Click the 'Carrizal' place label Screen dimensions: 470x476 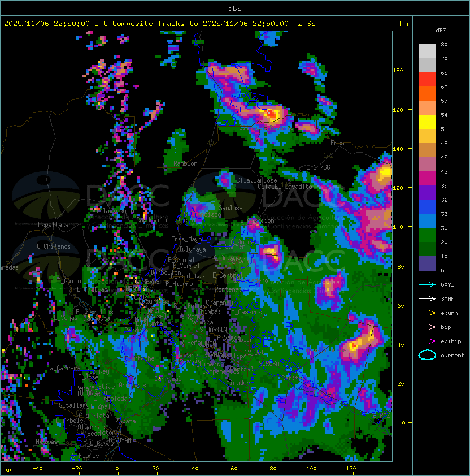168,379
